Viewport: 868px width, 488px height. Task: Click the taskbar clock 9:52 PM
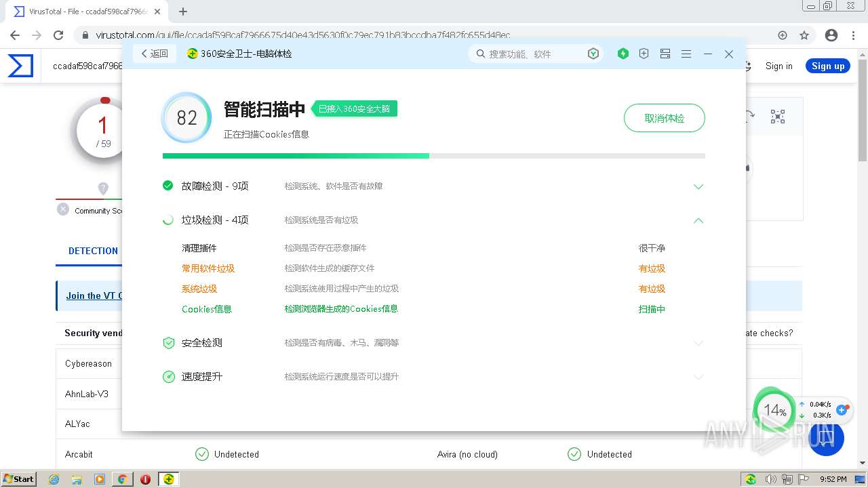(833, 479)
